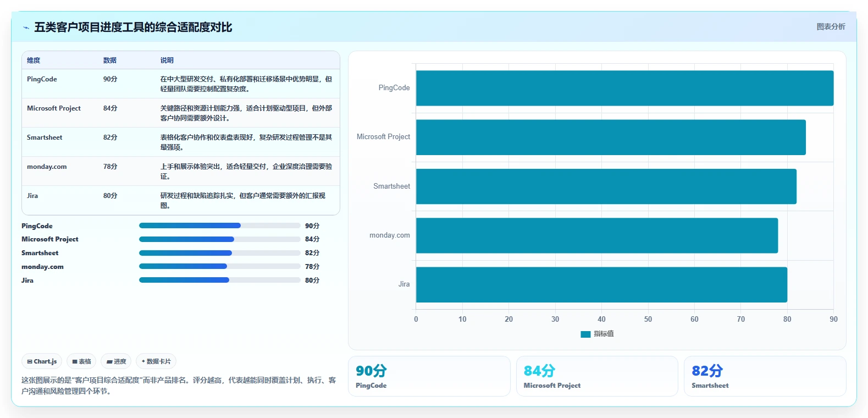
Task: Click the PingCode y-axis label in chart
Action: pos(394,88)
